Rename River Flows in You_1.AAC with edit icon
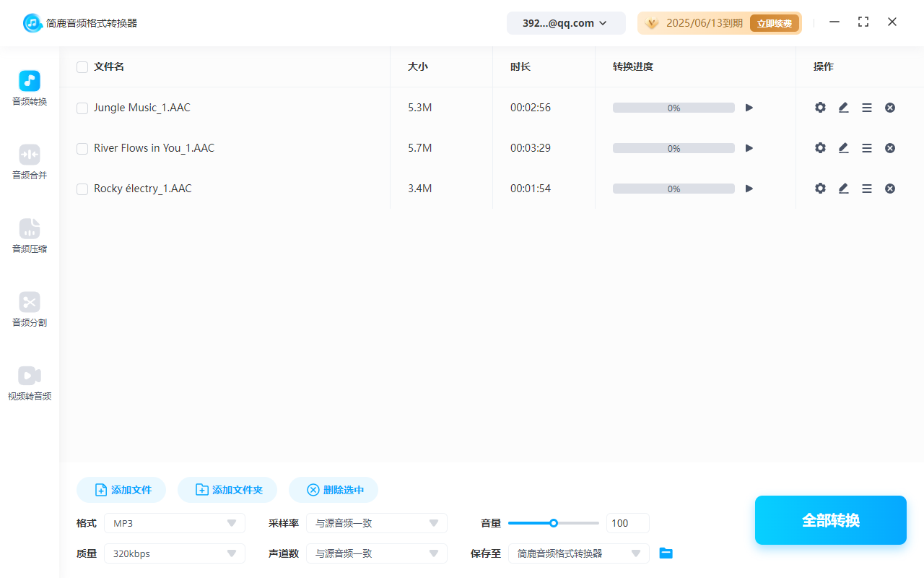Image resolution: width=924 pixels, height=578 pixels. pyautogui.click(x=843, y=147)
